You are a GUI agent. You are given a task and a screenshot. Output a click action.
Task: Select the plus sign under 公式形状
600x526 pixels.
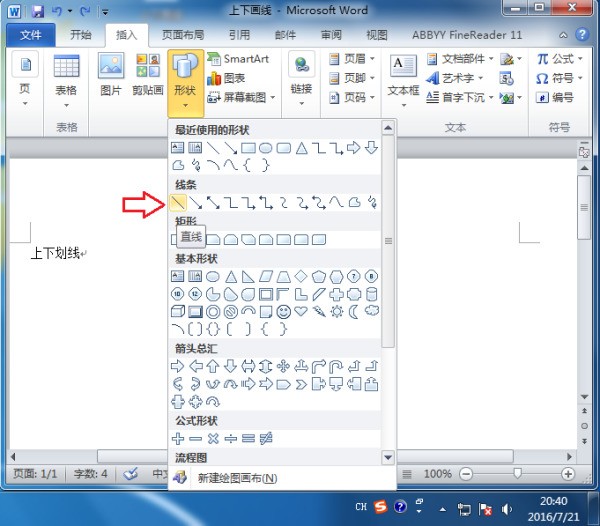click(x=179, y=438)
